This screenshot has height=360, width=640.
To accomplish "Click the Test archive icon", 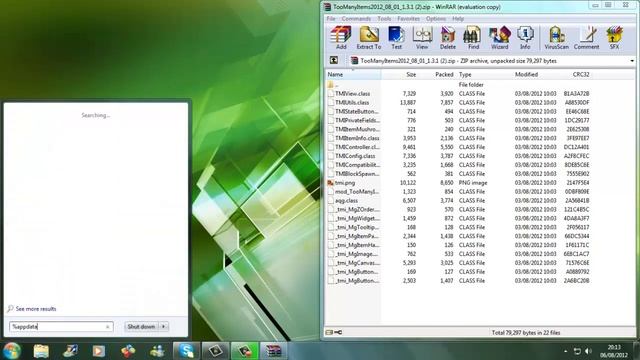I will 396,38.
